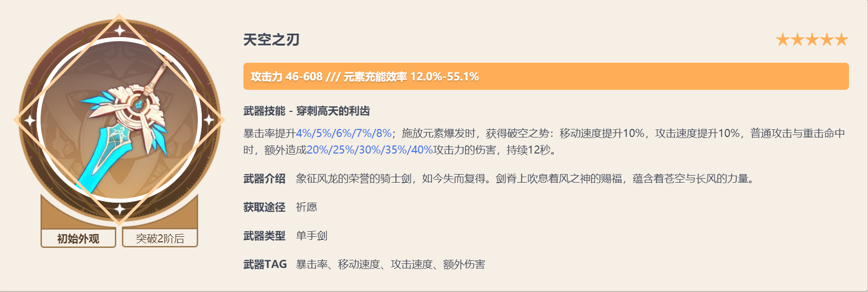Image resolution: width=868 pixels, height=292 pixels.
Task: Select the 攻击速度 weapon tag
Action: pyautogui.click(x=411, y=264)
